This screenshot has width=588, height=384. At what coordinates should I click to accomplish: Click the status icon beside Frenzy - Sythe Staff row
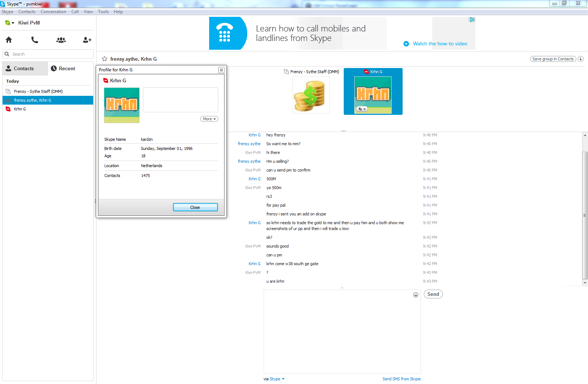pos(8,91)
